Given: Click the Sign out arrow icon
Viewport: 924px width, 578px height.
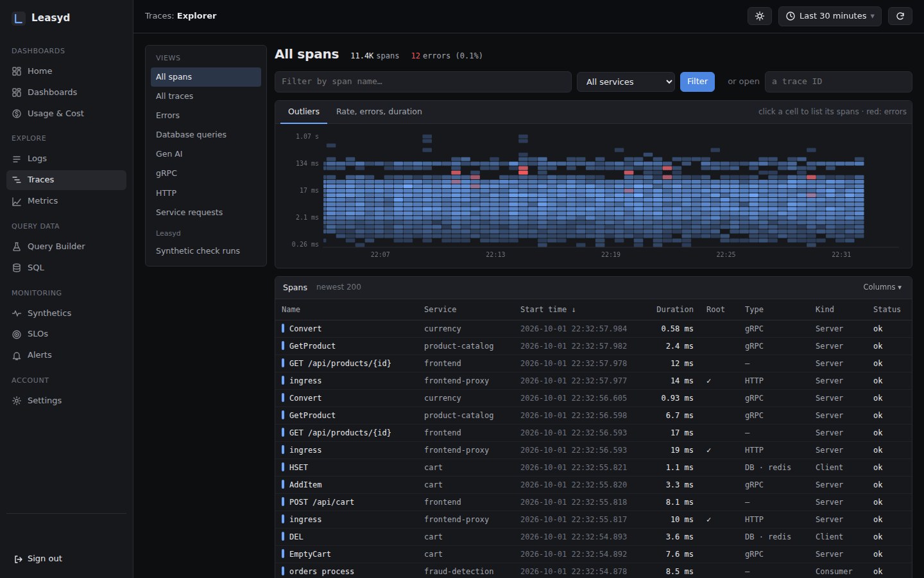Looking at the screenshot, I should [x=19, y=559].
